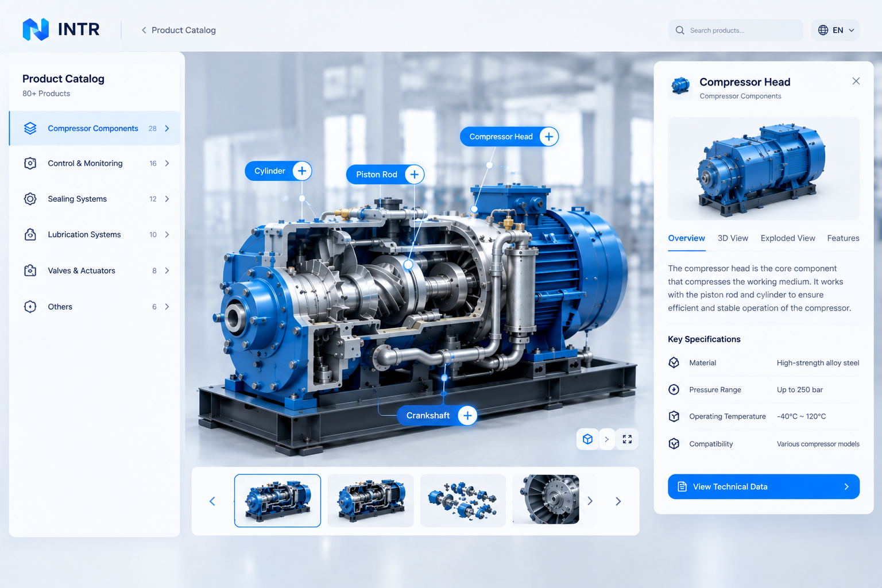
Task: Open Lubrication Systems category
Action: pyautogui.click(x=95, y=234)
